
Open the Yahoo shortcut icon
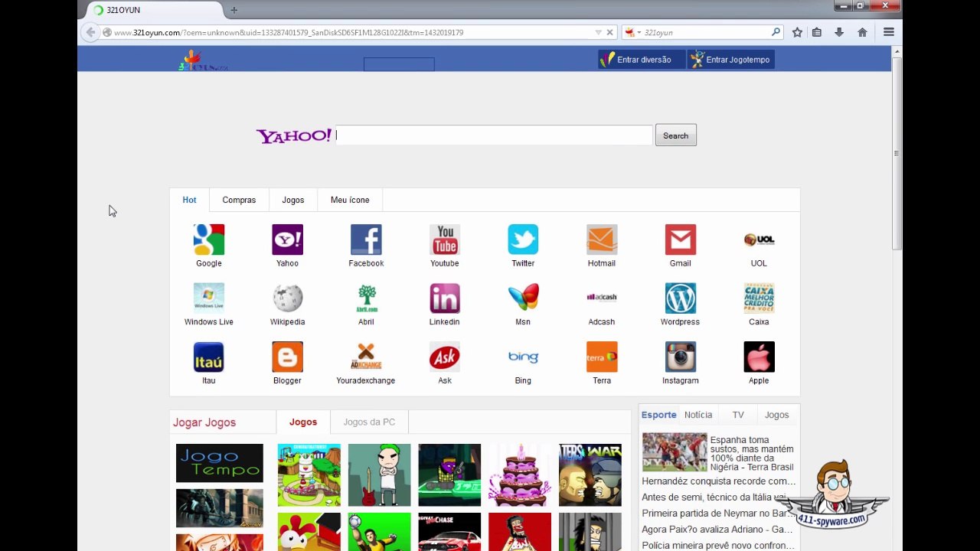(x=287, y=240)
